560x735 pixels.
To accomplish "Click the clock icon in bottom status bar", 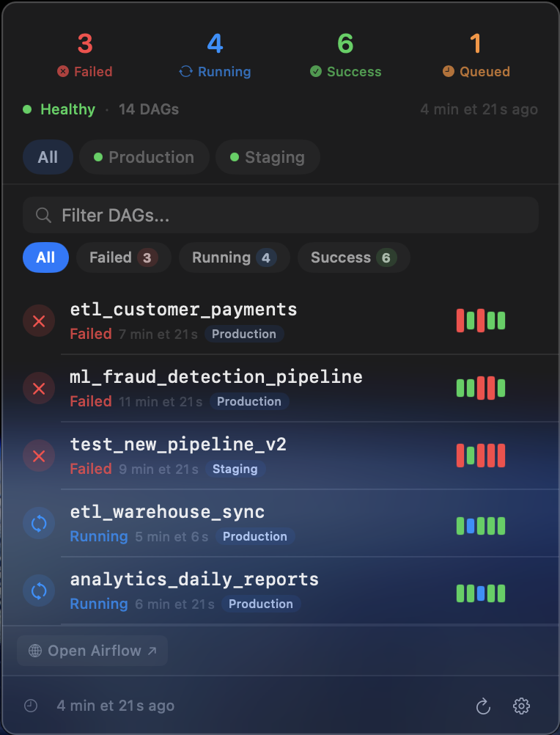I will (29, 705).
